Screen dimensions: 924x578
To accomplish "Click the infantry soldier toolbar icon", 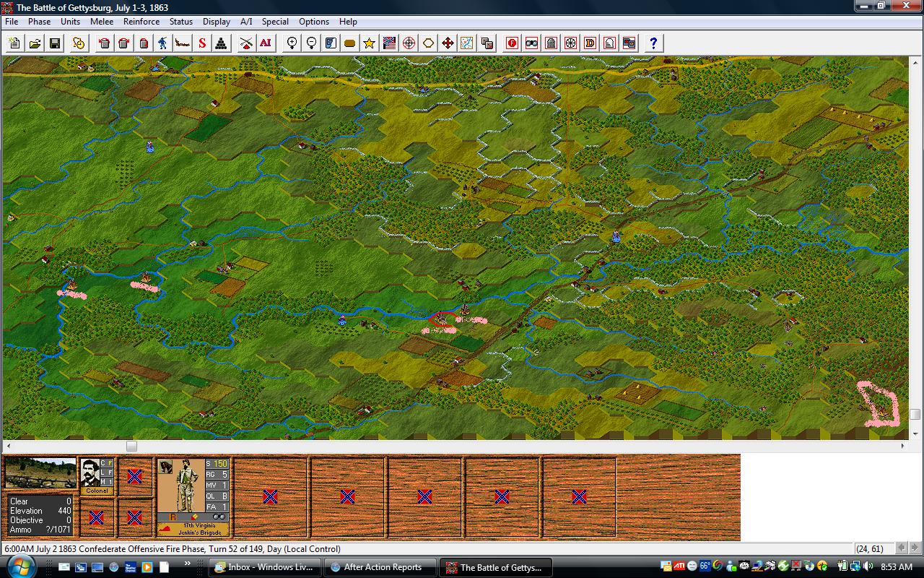I will click(x=163, y=43).
